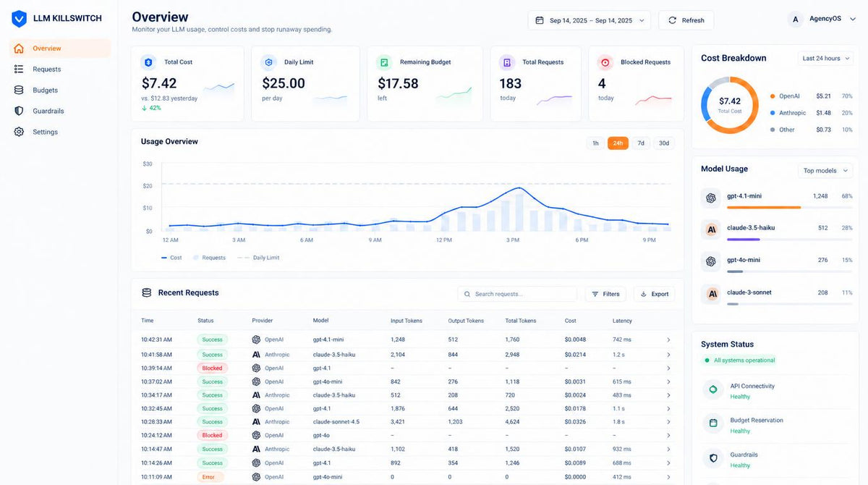Toggle the Requests legend in usage chart
This screenshot has height=485, width=868.
coord(209,258)
